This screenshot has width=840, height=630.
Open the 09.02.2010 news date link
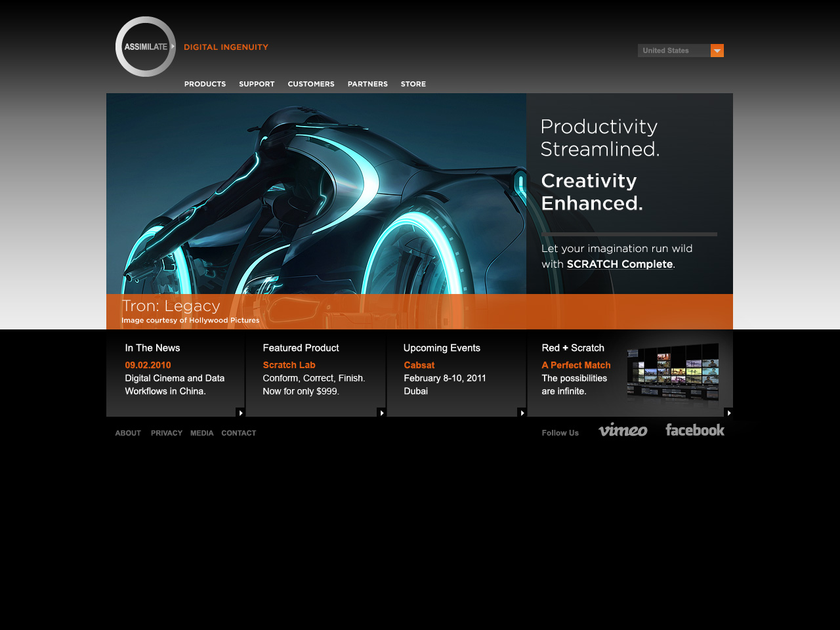pos(148,365)
